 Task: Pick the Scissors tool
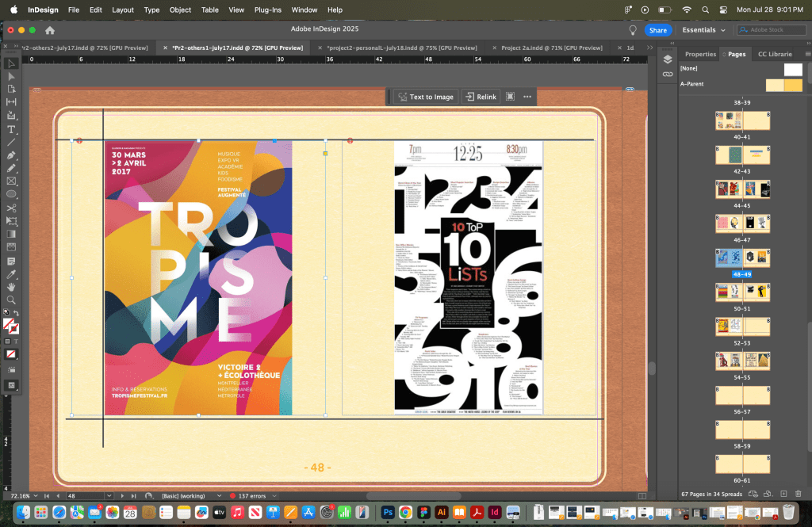pos(11,208)
